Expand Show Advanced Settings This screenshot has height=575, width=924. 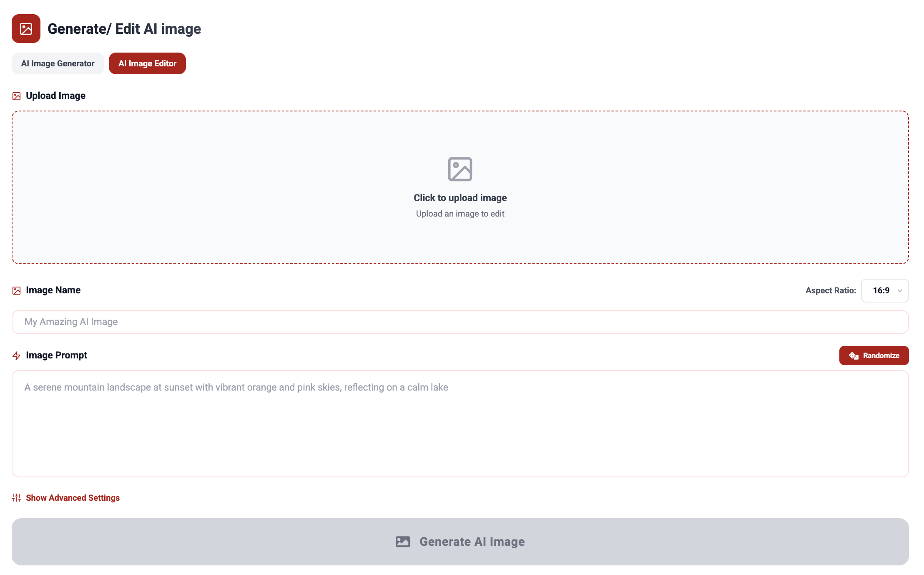point(73,498)
